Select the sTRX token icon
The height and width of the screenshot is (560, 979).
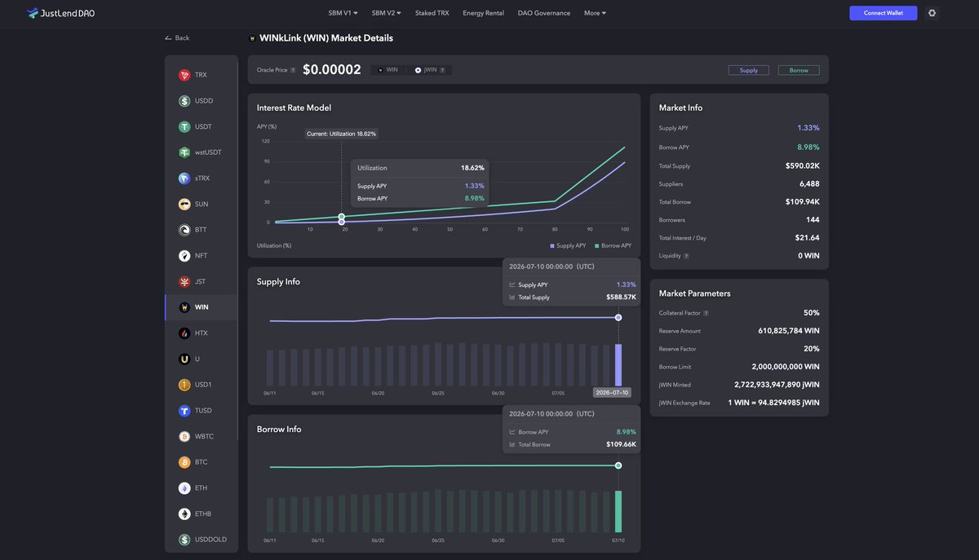coord(184,179)
